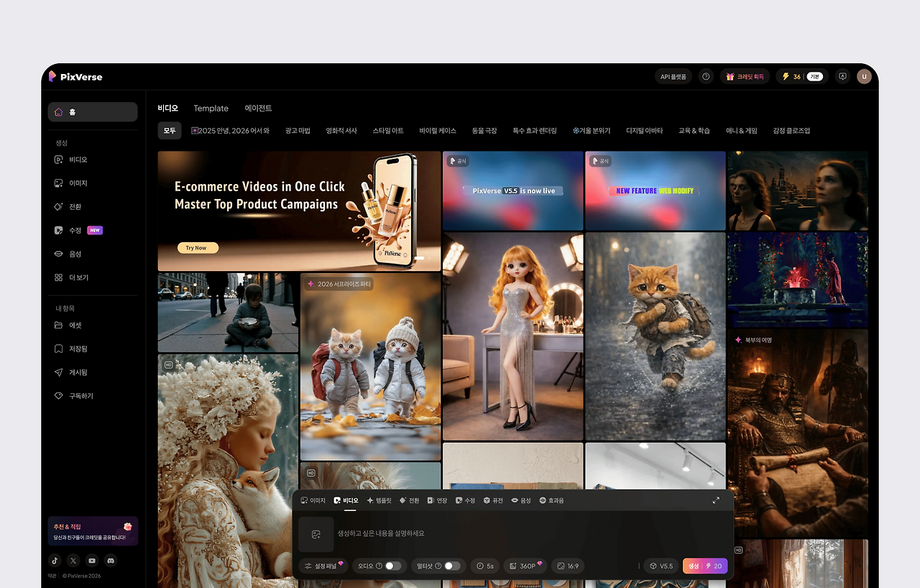The image size is (920, 588).
Task: Switch to 이미지 mode in prompt panel
Action: pos(313,500)
